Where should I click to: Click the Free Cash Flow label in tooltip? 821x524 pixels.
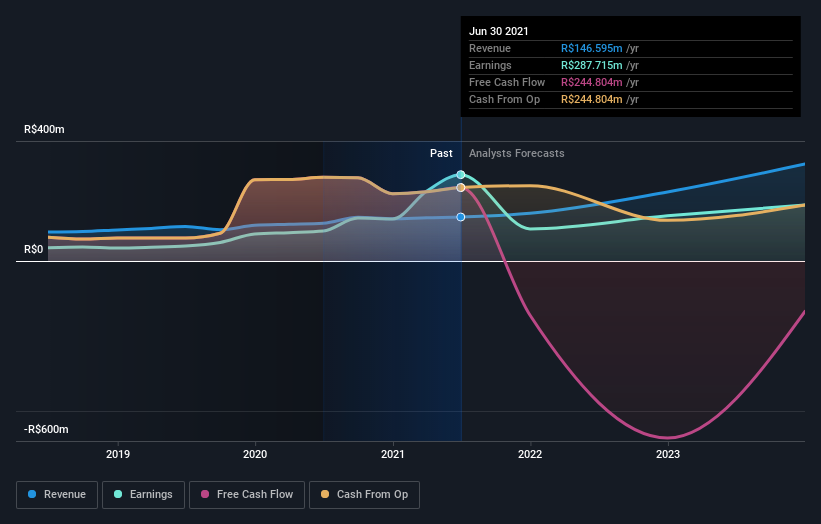(x=507, y=82)
